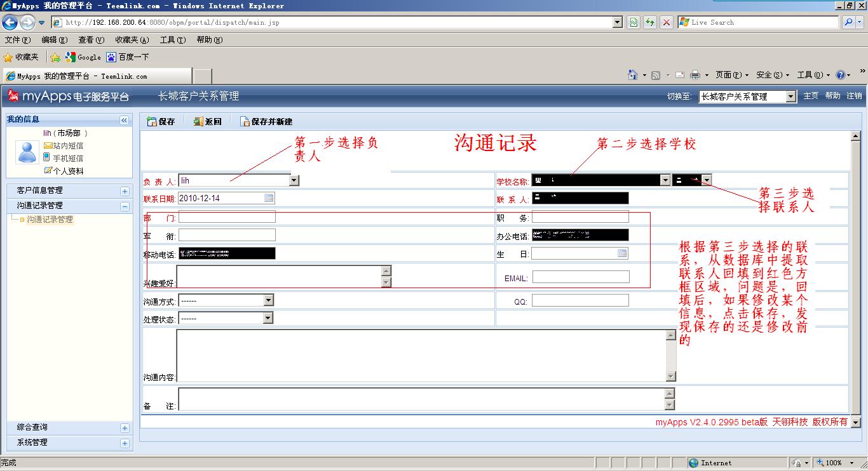Screen dimensions: 868x471
Task: Click the Read Mail envelope icon
Action: [679, 75]
